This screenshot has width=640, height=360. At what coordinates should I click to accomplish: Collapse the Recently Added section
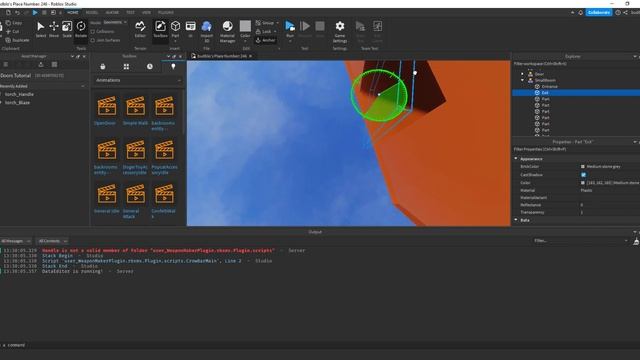pyautogui.click(x=83, y=86)
